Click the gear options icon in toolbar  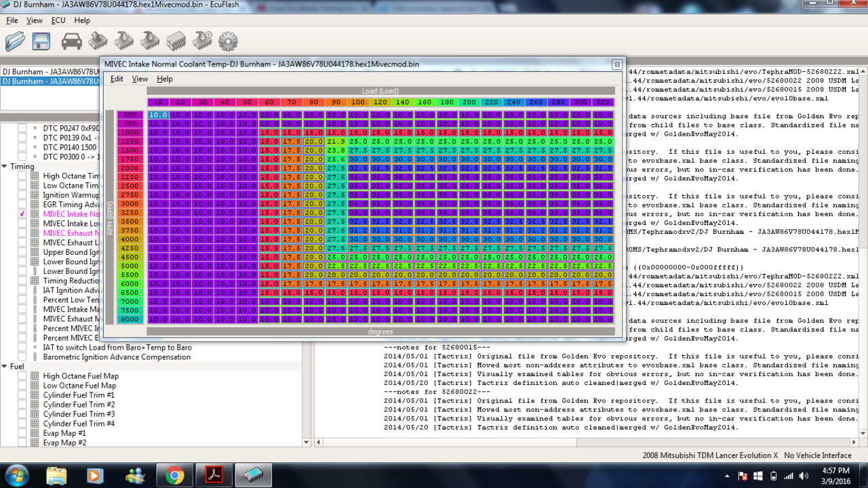pyautogui.click(x=228, y=41)
